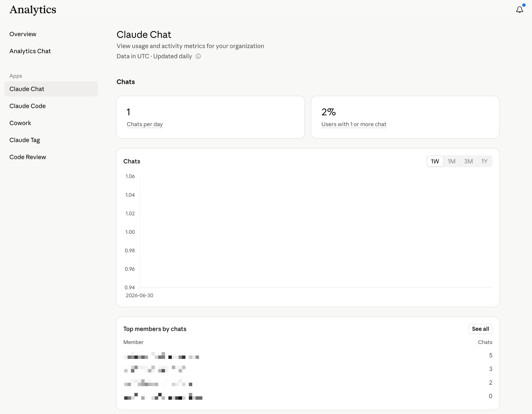The width and height of the screenshot is (532, 414).
Task: Switch the chart range to 1W
Action: (435, 161)
